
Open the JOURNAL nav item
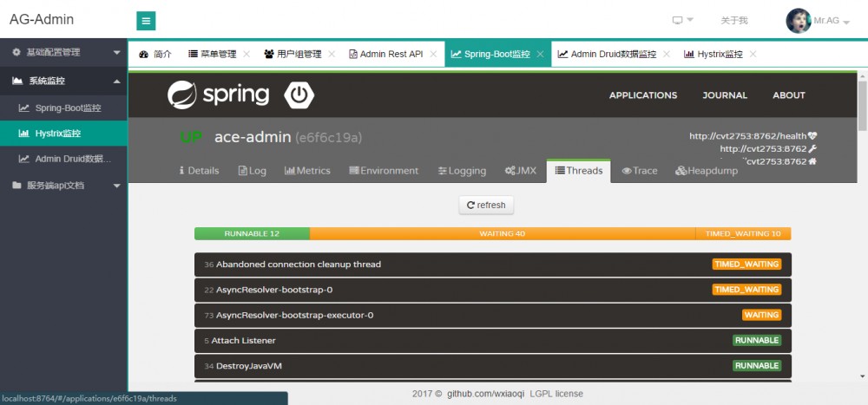pyautogui.click(x=725, y=95)
